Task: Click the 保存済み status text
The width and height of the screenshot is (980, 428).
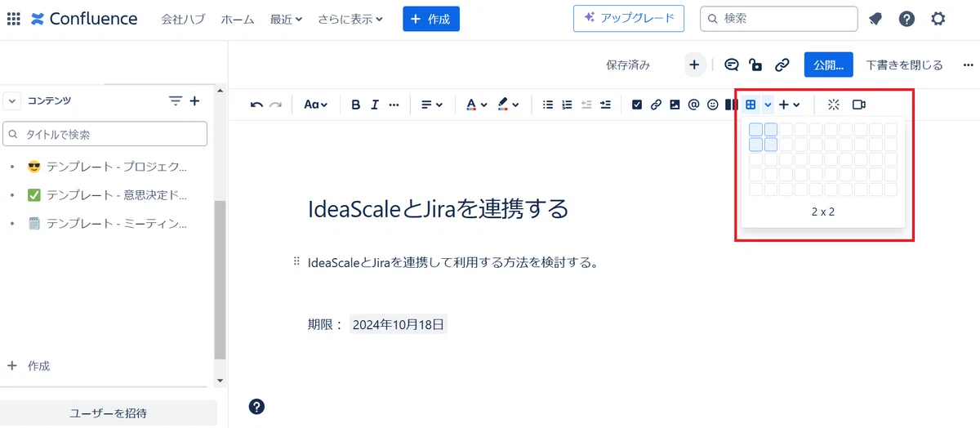Action: coord(628,65)
